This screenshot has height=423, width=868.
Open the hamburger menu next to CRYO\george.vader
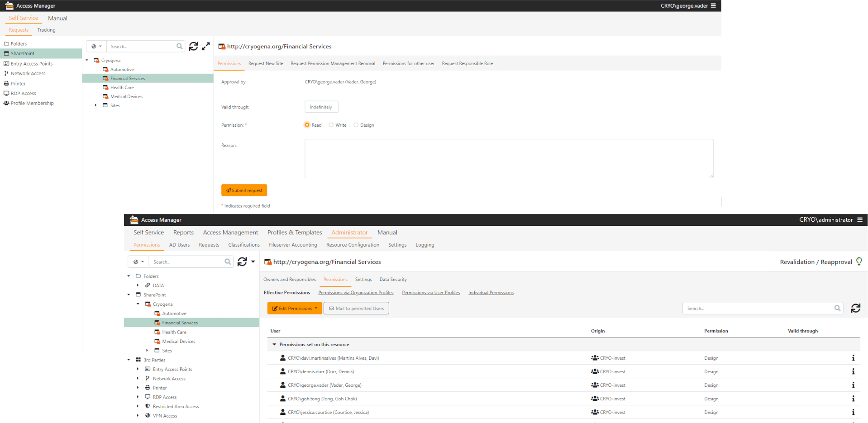point(714,5)
